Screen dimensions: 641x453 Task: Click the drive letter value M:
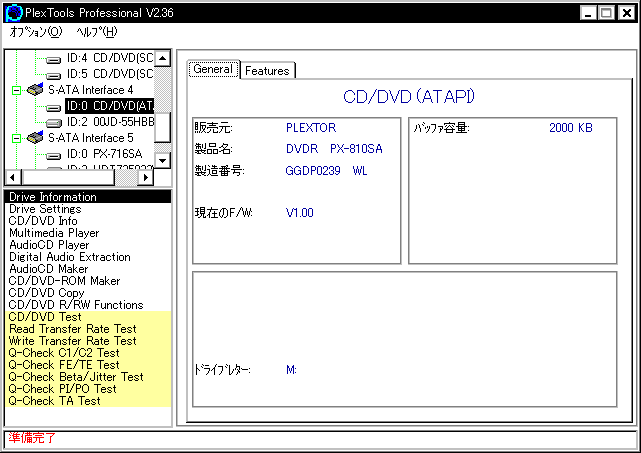pos(291,370)
